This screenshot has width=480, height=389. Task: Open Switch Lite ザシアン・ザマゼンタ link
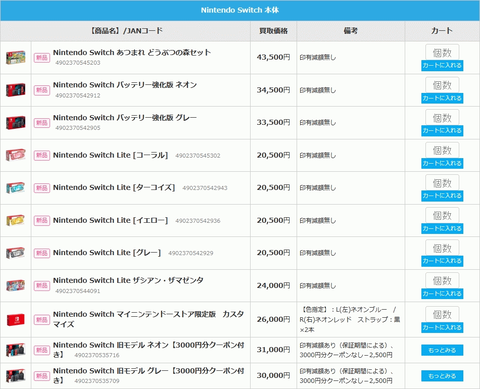128,280
